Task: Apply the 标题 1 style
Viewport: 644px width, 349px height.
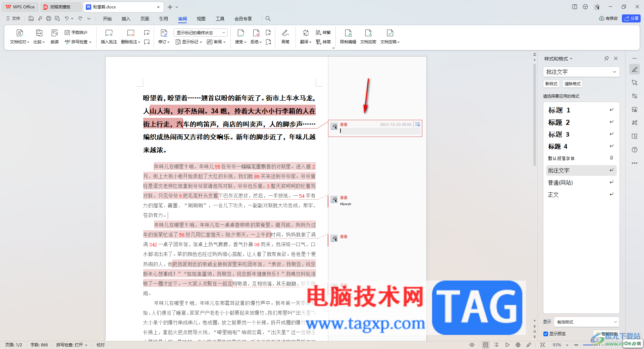Action: [x=581, y=110]
